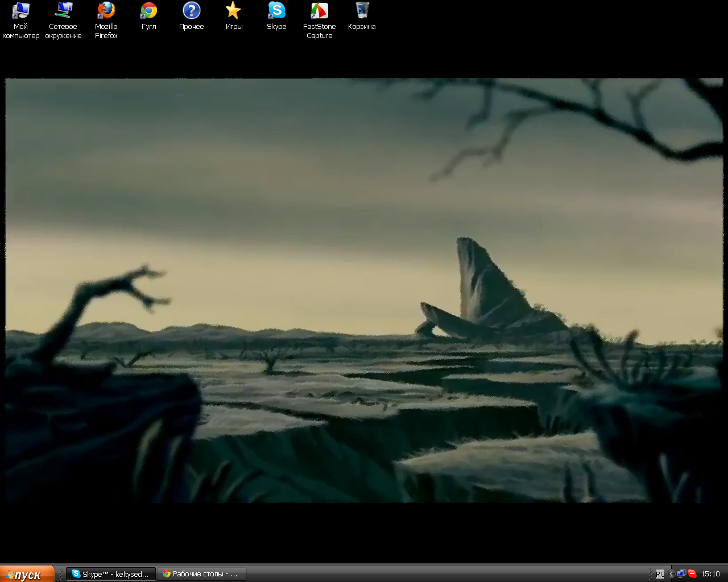Select the Сетевое окружение desktop icon
The image size is (728, 582).
click(x=63, y=20)
